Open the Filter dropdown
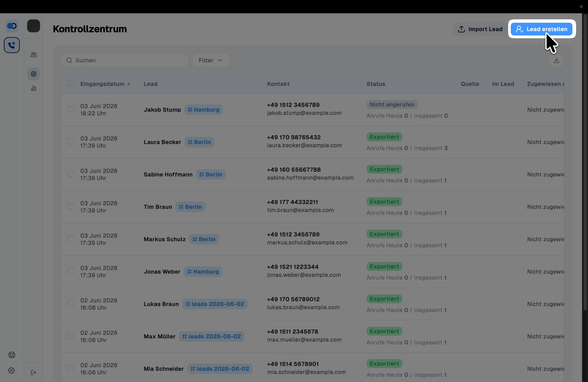588x382 pixels. [x=211, y=60]
